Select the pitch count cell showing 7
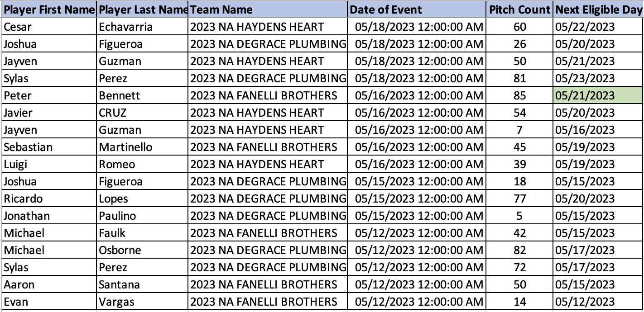 (520, 130)
